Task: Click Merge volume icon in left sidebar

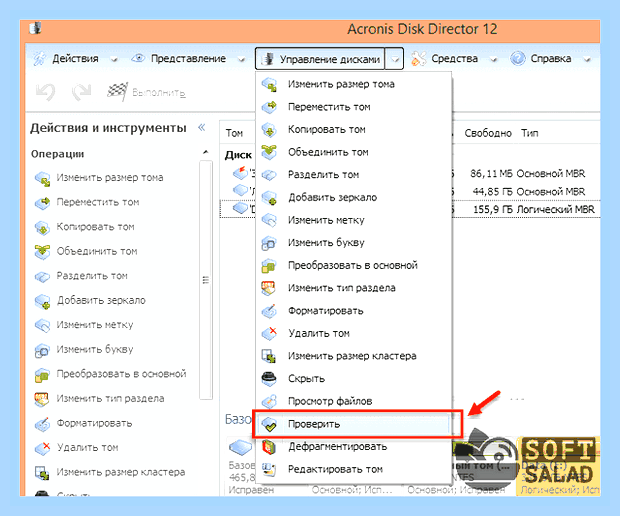Action: 42,252
